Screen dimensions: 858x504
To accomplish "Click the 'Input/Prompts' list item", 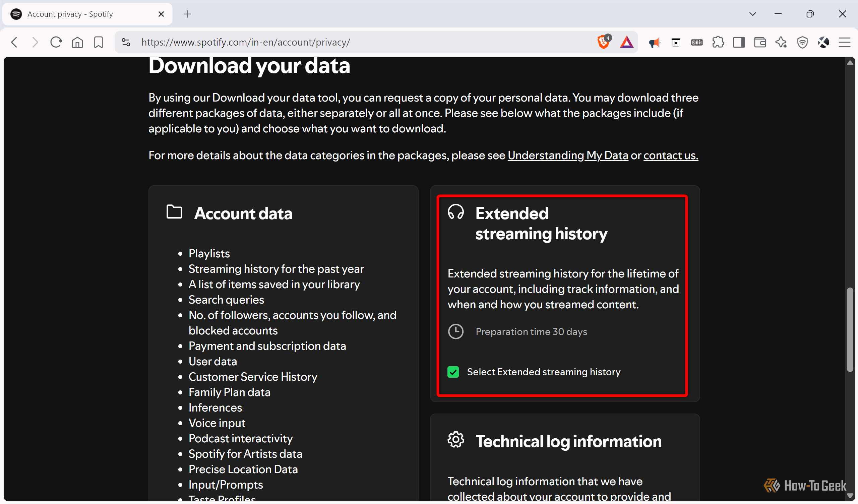I will pos(226,485).
